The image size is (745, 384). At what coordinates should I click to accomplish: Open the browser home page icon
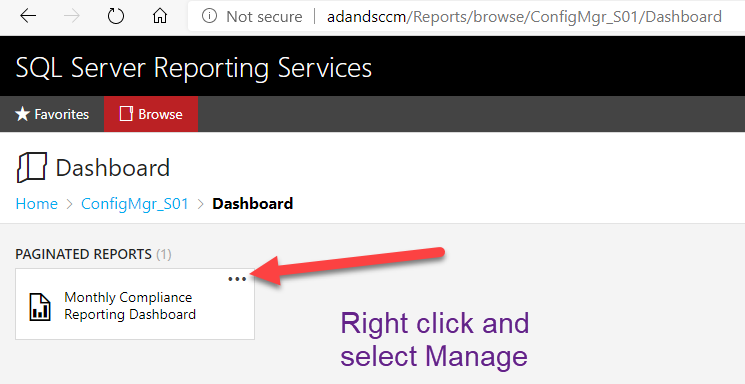[x=160, y=17]
